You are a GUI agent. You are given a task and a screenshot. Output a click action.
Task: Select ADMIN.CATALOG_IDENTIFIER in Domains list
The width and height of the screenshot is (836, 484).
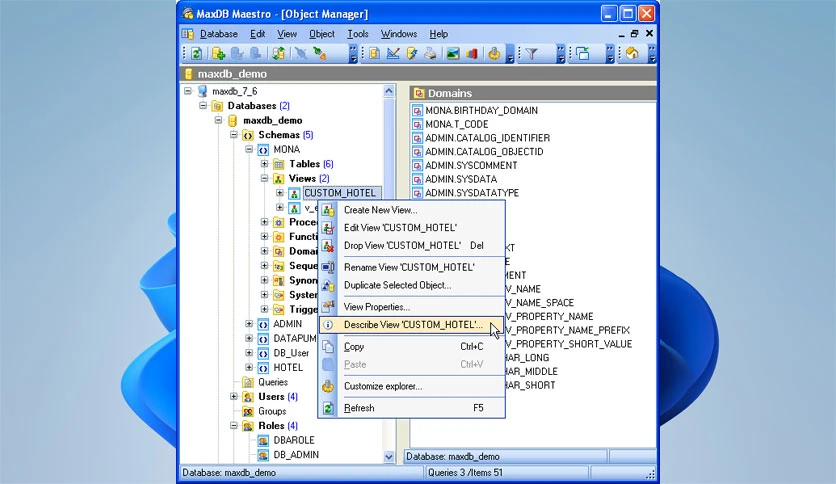tap(487, 138)
